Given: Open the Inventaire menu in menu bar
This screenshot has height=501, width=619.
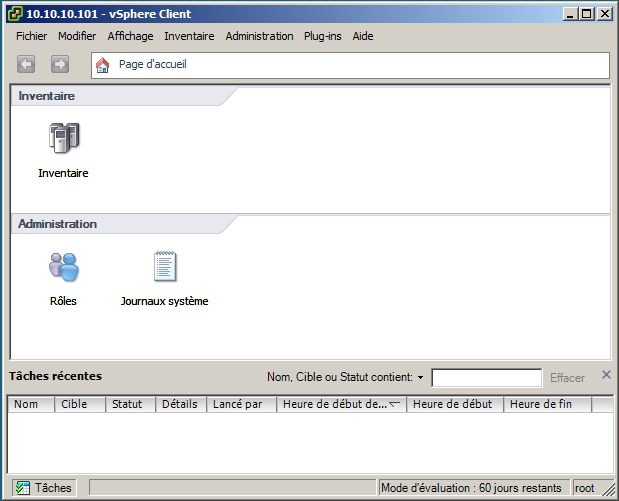Looking at the screenshot, I should 189,36.
